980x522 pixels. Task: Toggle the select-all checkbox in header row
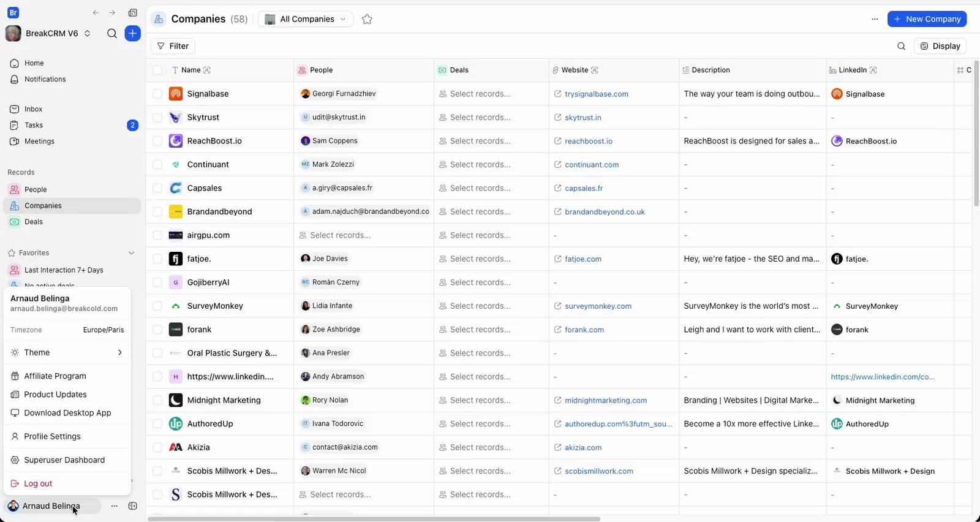[157, 70]
